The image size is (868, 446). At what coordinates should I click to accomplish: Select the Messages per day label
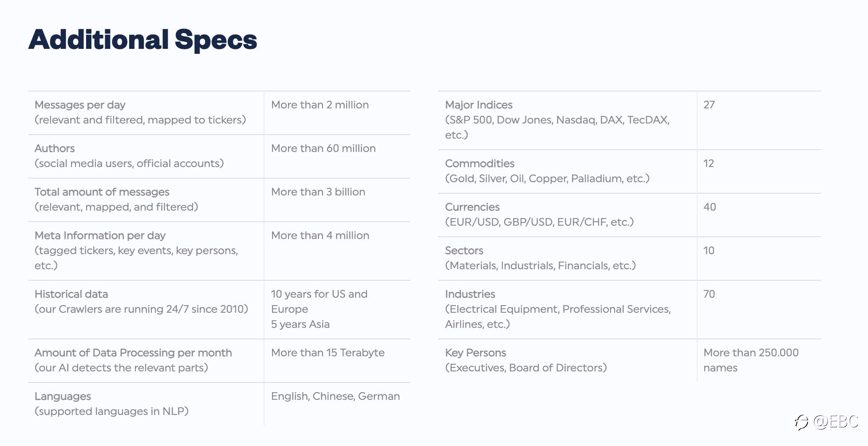click(80, 105)
